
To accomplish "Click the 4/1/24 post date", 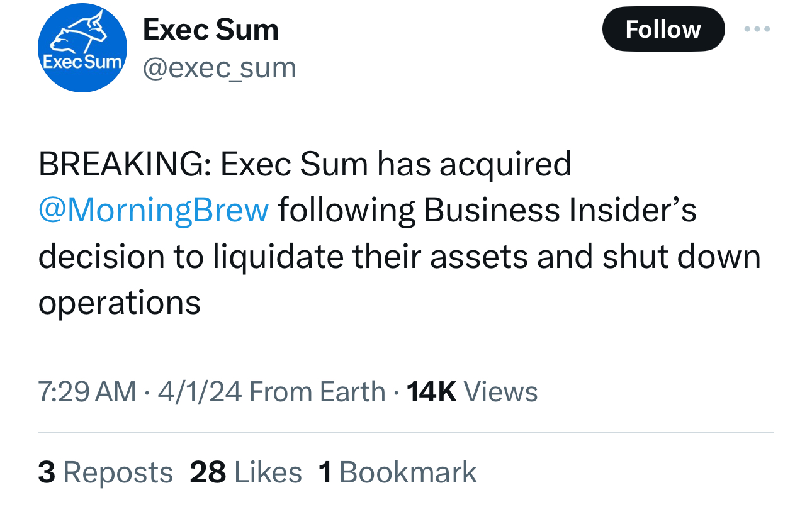I will 200,392.
